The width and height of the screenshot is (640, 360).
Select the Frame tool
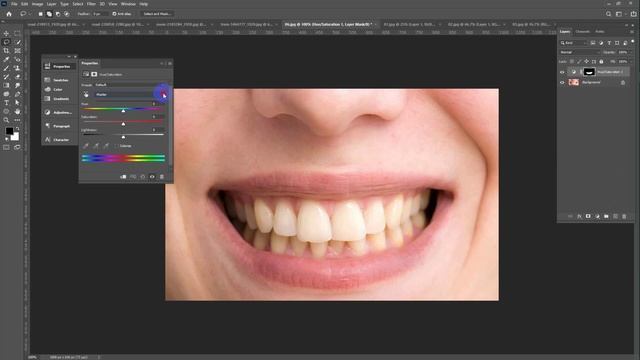17,51
